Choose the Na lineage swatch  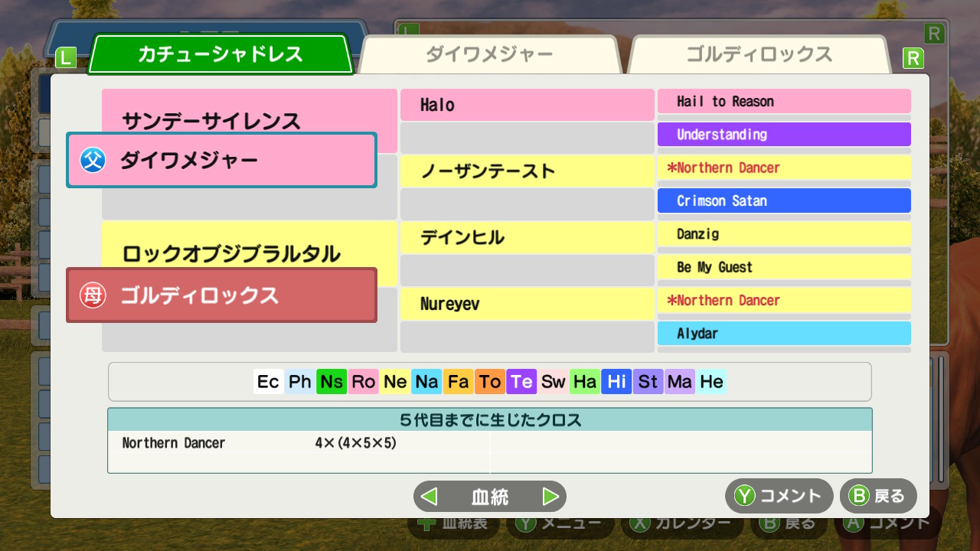[x=426, y=381]
